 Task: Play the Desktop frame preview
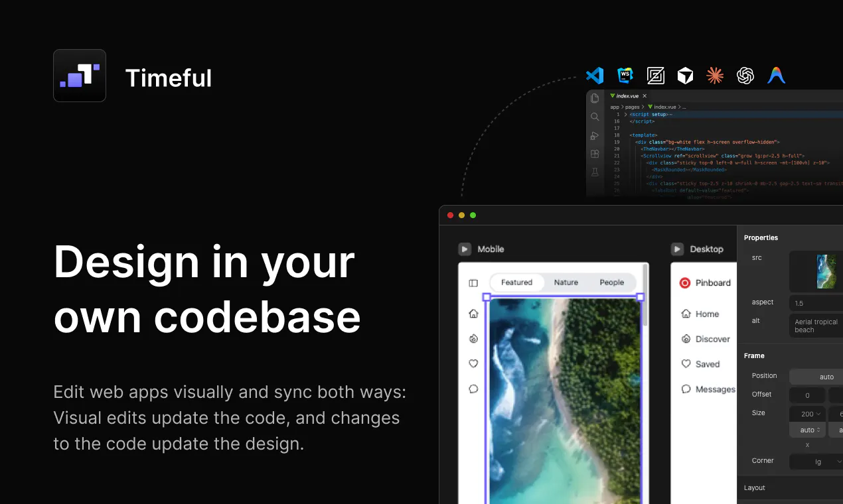(677, 249)
